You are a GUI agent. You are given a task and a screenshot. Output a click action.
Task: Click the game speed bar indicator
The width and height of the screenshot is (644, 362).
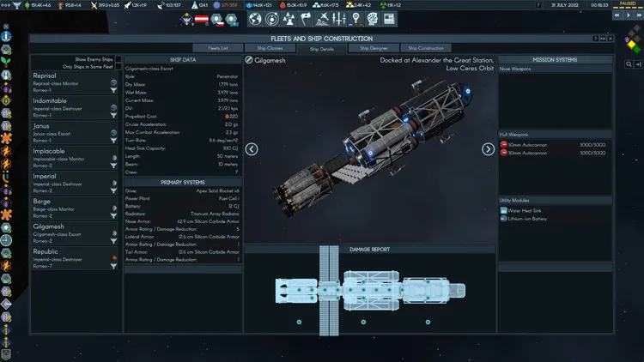coord(628,9)
